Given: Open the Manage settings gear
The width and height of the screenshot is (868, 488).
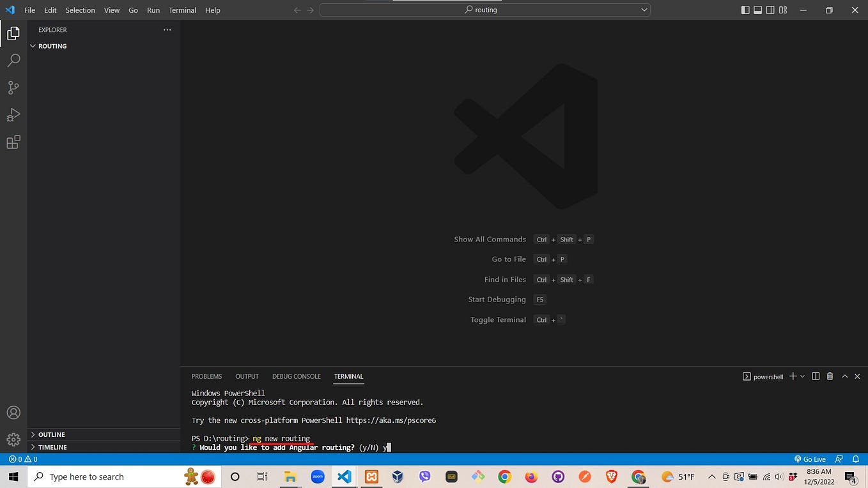Looking at the screenshot, I should click(13, 439).
